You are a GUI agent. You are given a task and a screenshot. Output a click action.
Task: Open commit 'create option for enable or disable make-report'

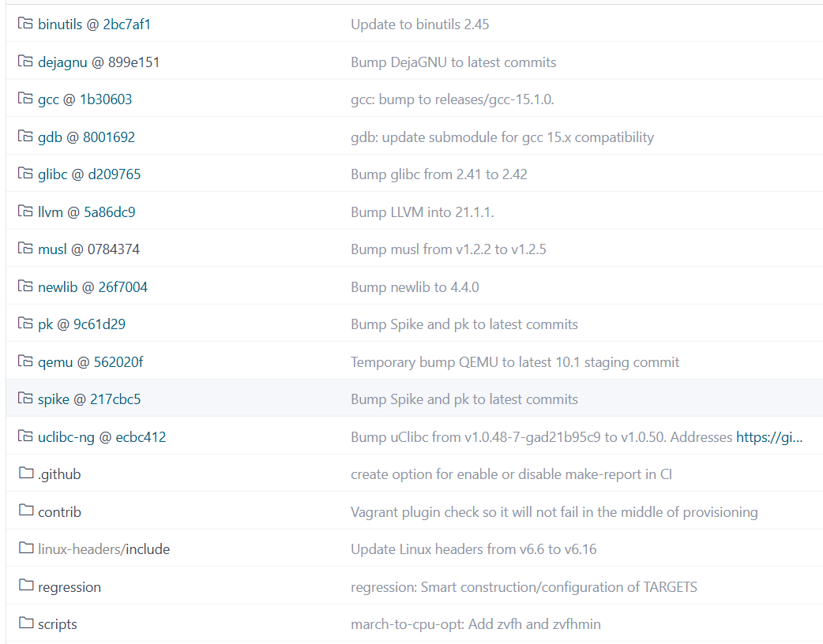[x=511, y=474]
